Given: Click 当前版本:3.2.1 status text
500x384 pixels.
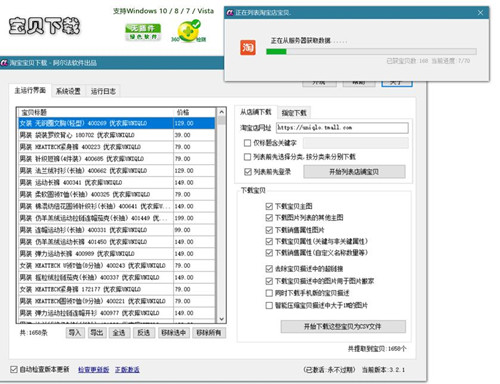Looking at the screenshot, I should pos(383,369).
